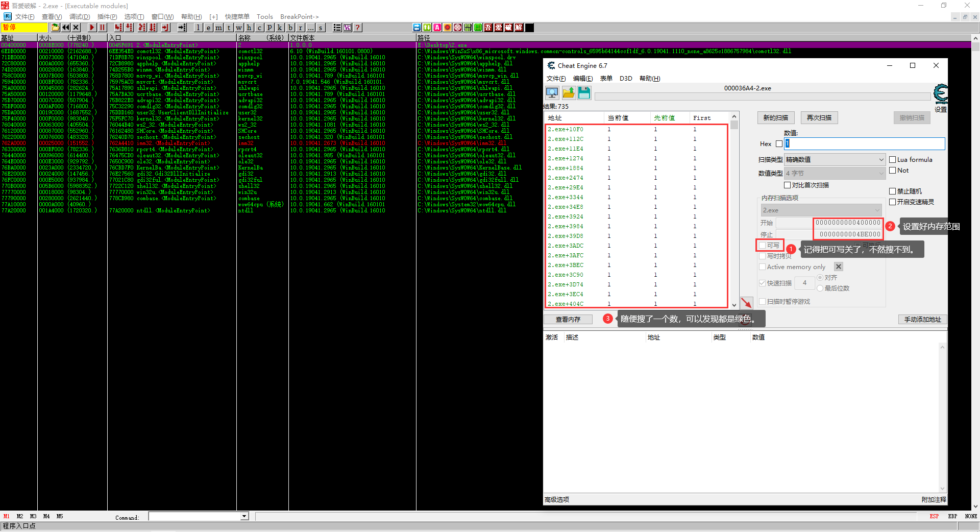Click red arrow add-to-address-list icon
Screen dimensions: 980x532
tap(746, 303)
